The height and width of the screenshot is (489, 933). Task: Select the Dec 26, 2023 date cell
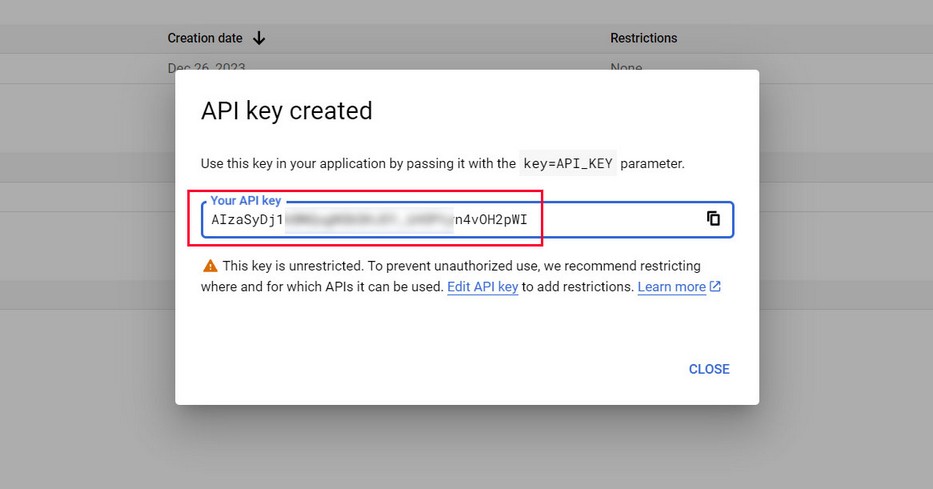pos(206,66)
